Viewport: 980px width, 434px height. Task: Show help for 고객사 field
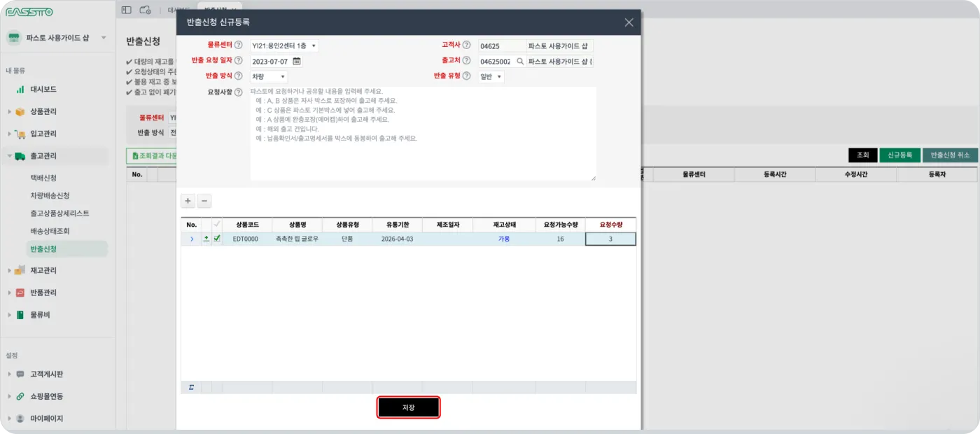tap(467, 45)
